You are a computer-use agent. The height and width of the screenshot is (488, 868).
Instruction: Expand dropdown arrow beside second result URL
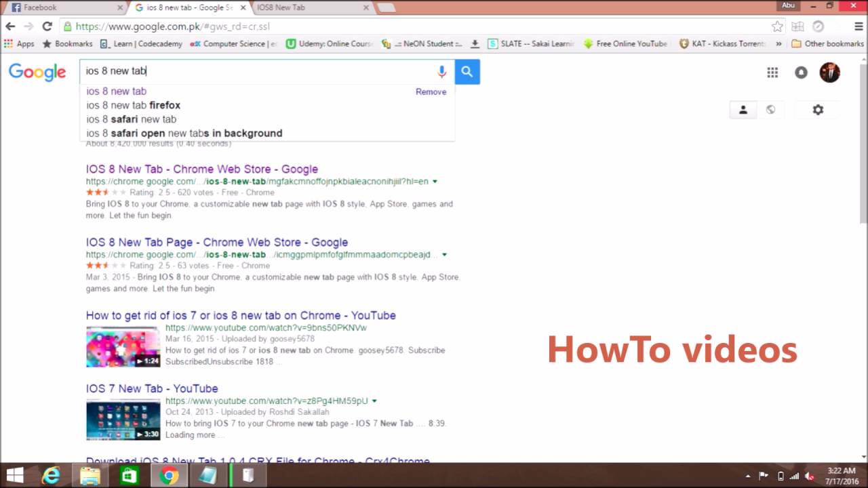tap(444, 255)
